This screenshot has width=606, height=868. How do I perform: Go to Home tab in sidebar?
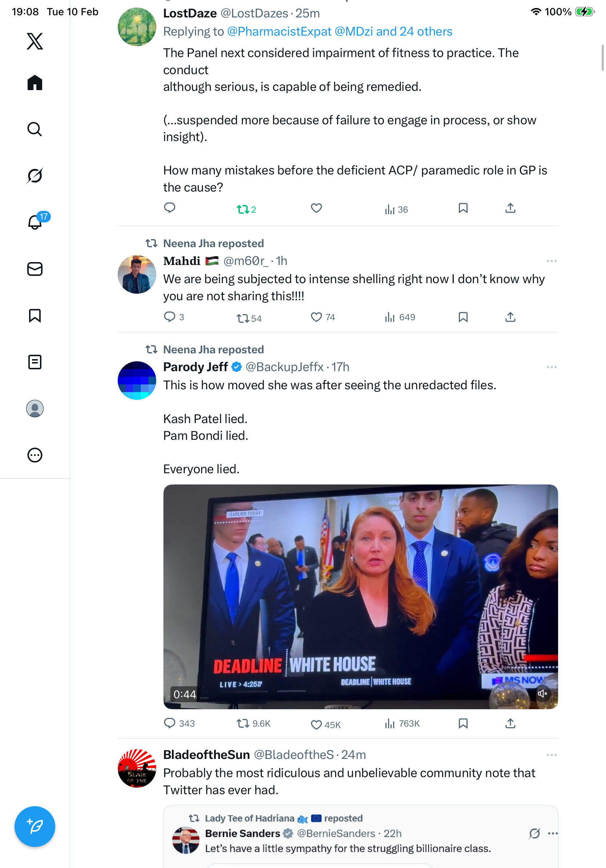[x=35, y=83]
